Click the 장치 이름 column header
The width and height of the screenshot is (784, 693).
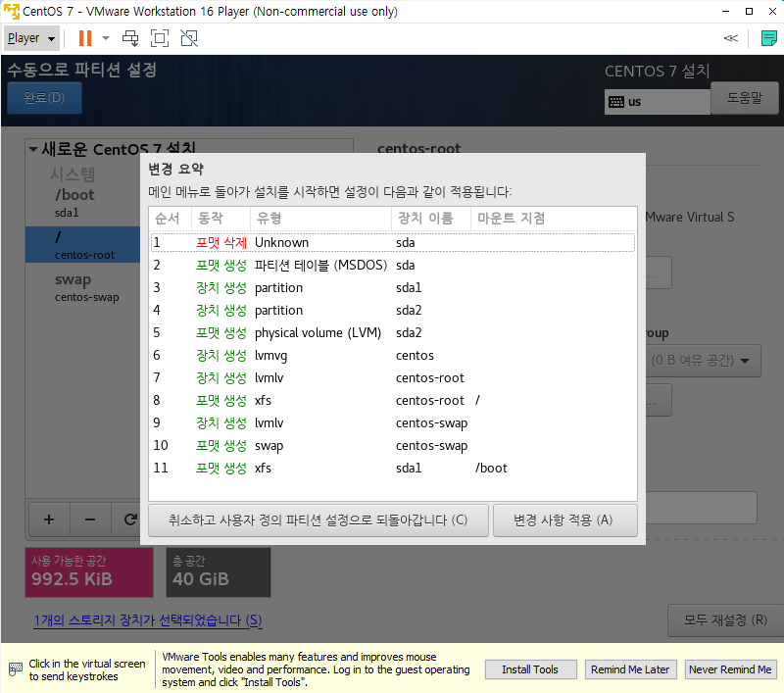[431, 218]
